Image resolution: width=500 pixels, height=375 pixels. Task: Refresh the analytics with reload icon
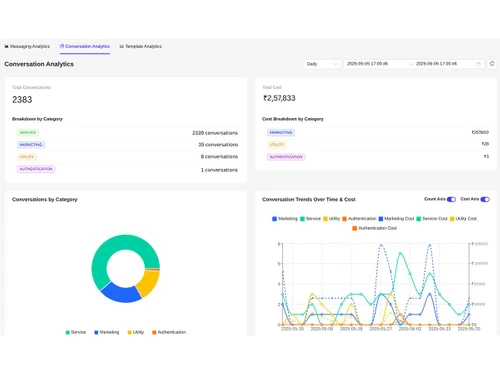tap(492, 64)
